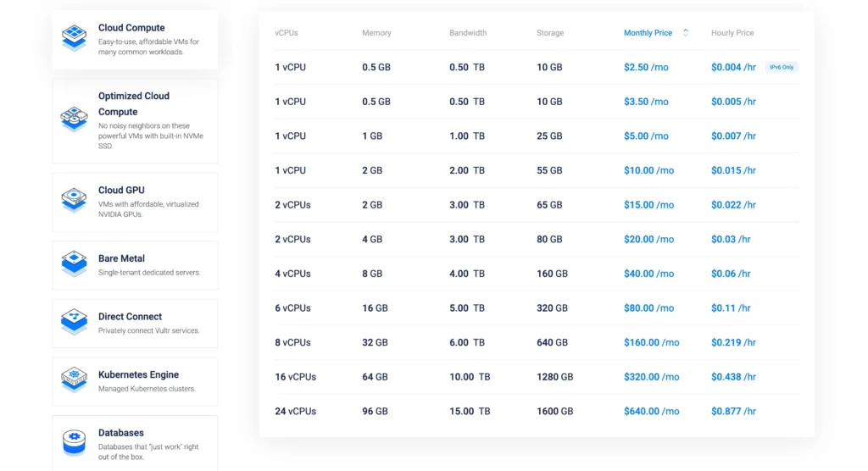Image resolution: width=868 pixels, height=471 pixels.
Task: Select the $40.00 /mo price
Action: (648, 274)
